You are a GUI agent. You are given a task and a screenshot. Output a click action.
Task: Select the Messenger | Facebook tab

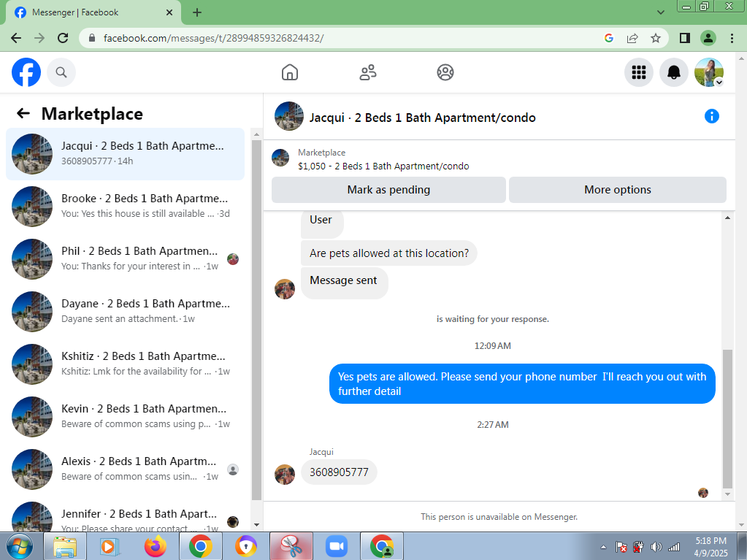[x=93, y=13]
